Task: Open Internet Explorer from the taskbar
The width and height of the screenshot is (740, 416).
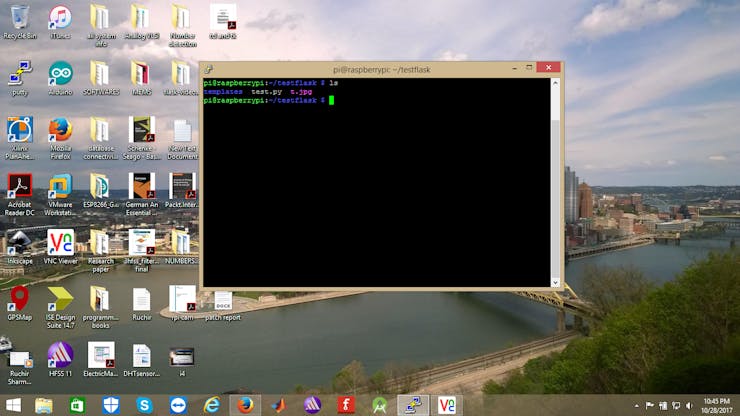Action: [212, 405]
